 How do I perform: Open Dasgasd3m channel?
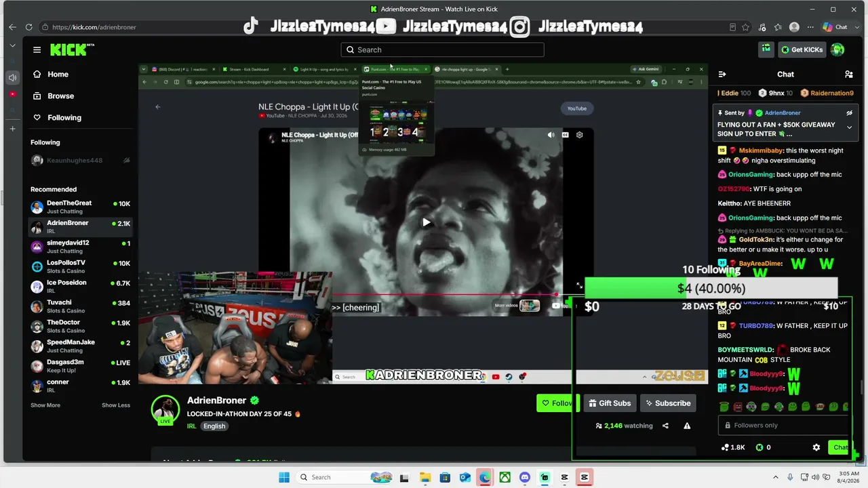[81, 366]
